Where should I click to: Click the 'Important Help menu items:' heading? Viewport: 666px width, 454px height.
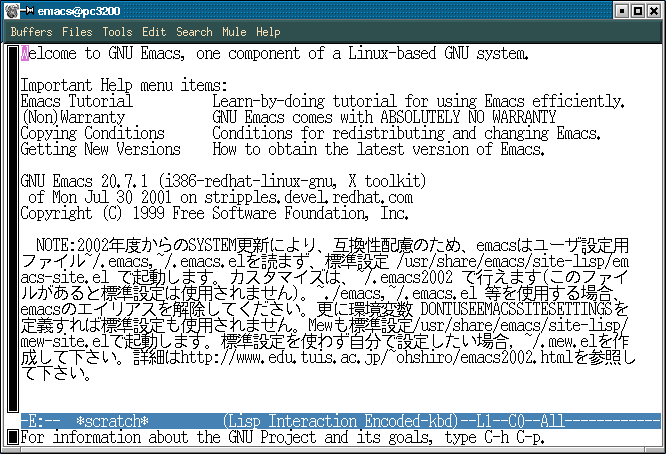[124, 85]
